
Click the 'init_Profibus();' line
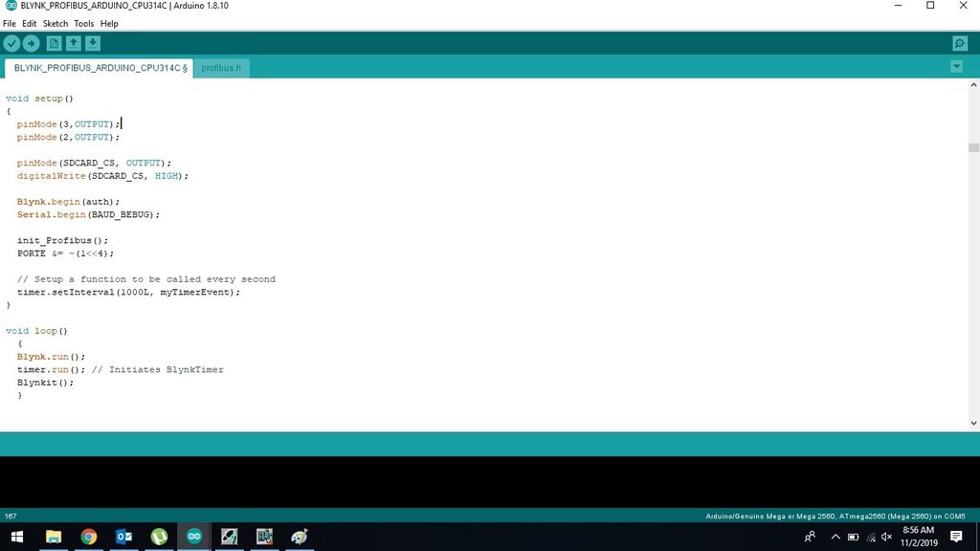(x=62, y=240)
